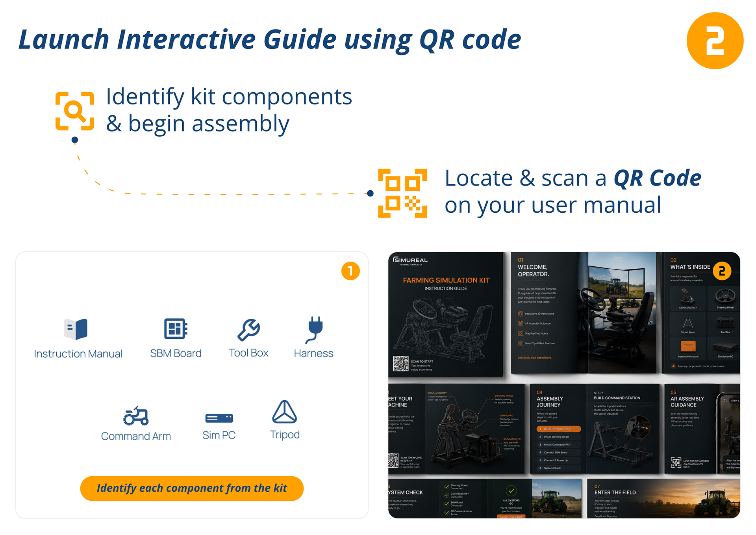Select step 4 'Connect SBM Board'
The height and width of the screenshot is (535, 756).
point(559,453)
